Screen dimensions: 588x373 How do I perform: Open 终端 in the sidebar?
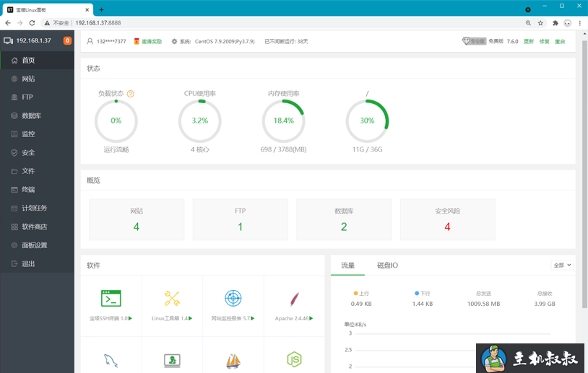37,190
